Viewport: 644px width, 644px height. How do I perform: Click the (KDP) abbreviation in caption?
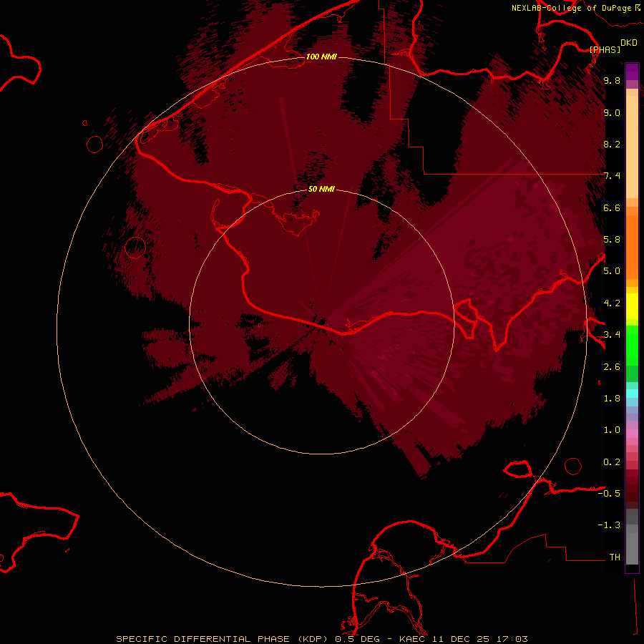point(313,639)
